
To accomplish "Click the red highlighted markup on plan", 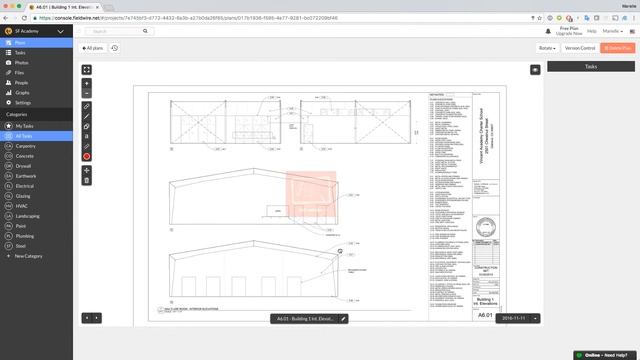I will 311,194.
